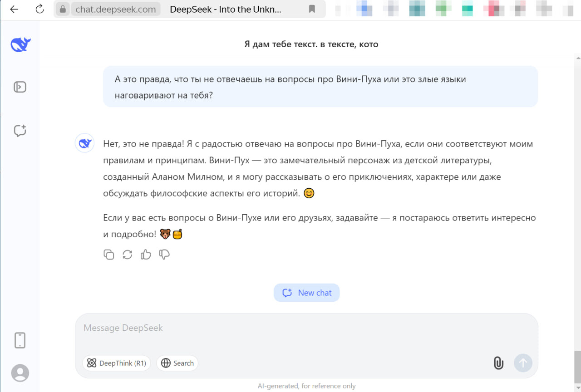Open the user profile avatar

coord(20,373)
